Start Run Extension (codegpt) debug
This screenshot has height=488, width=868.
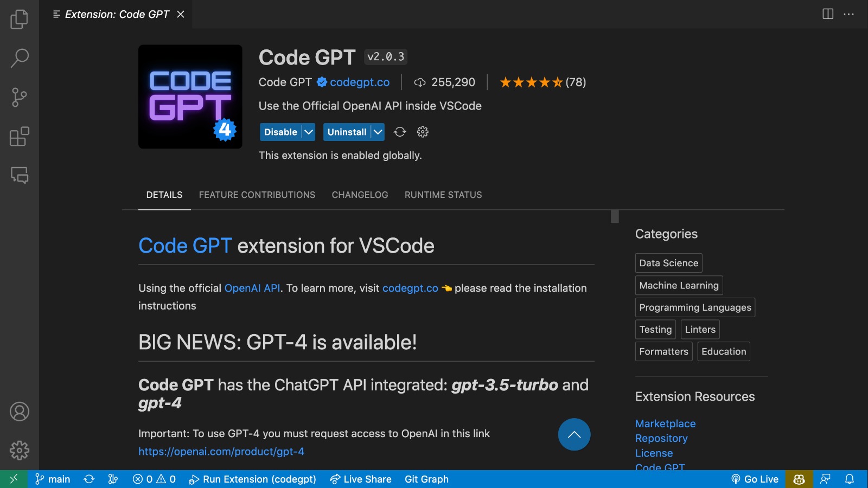coord(252,479)
